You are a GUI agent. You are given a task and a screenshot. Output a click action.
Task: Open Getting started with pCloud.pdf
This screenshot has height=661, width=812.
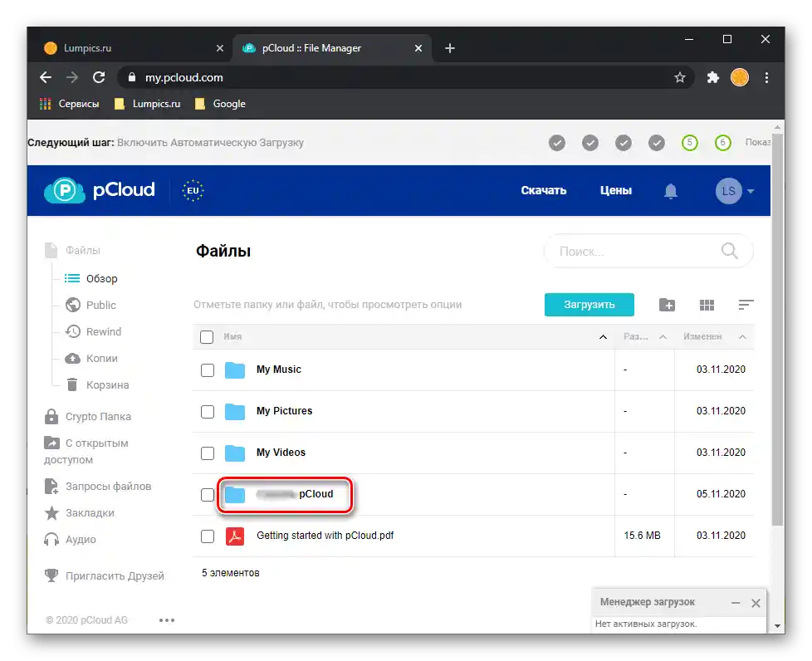click(x=325, y=535)
